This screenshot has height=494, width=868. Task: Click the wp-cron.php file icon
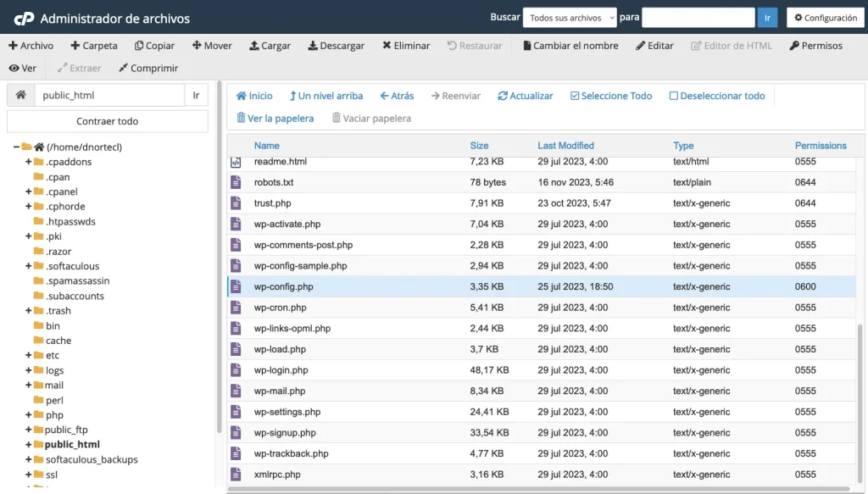(236, 308)
